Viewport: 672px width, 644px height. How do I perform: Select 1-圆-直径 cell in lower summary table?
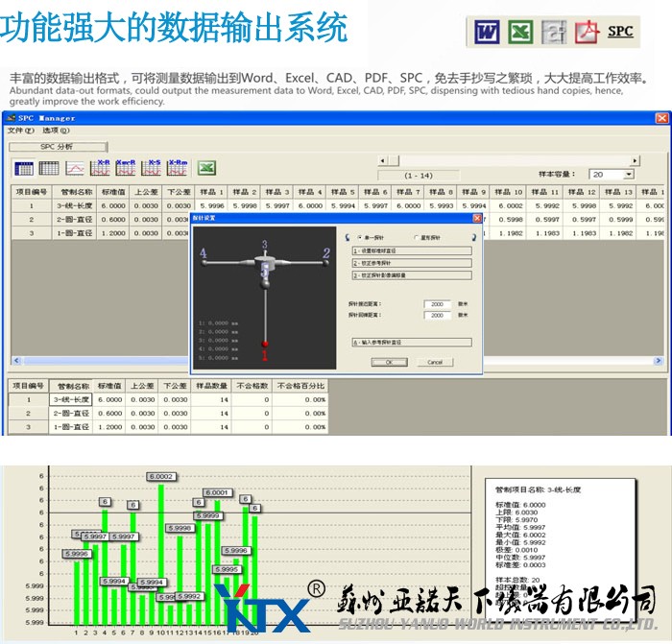71,427
